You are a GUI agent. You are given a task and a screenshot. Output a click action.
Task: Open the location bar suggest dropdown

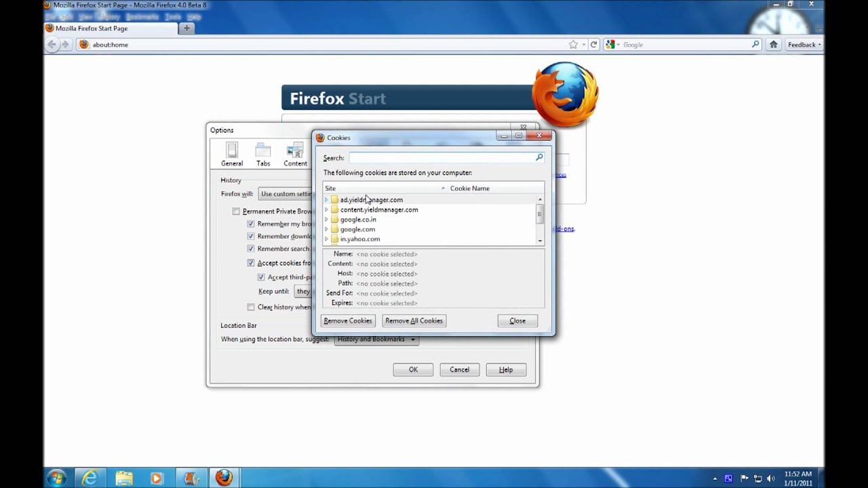click(376, 339)
